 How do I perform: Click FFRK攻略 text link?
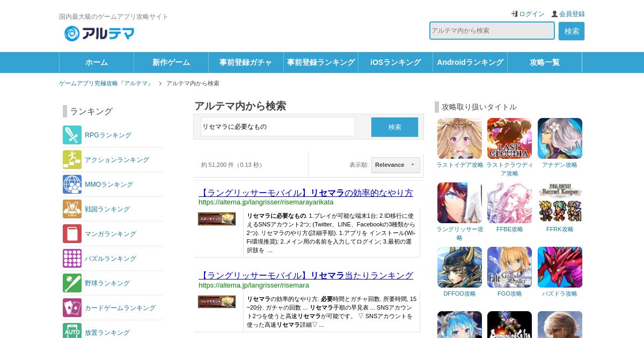click(x=560, y=229)
